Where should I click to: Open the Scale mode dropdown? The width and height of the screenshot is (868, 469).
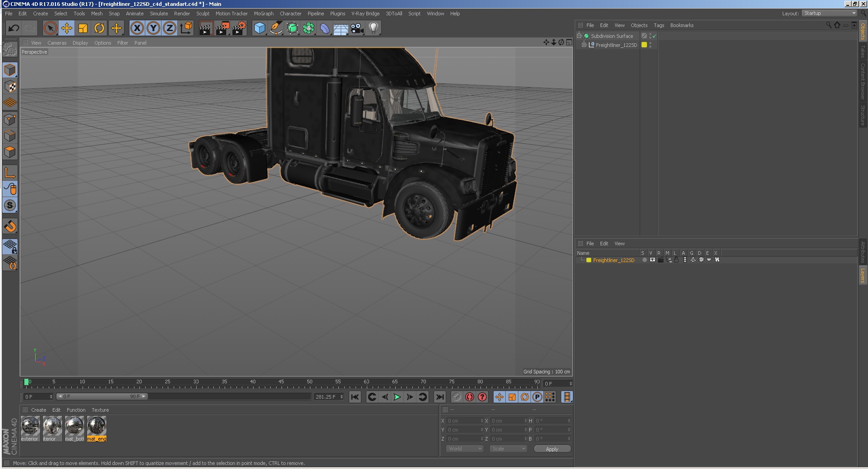(508, 449)
